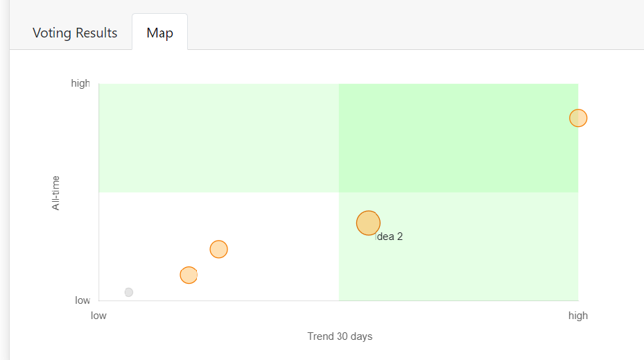This screenshot has height=360, width=644.
Task: Click the dark green top-right quadrant
Action: click(458, 137)
